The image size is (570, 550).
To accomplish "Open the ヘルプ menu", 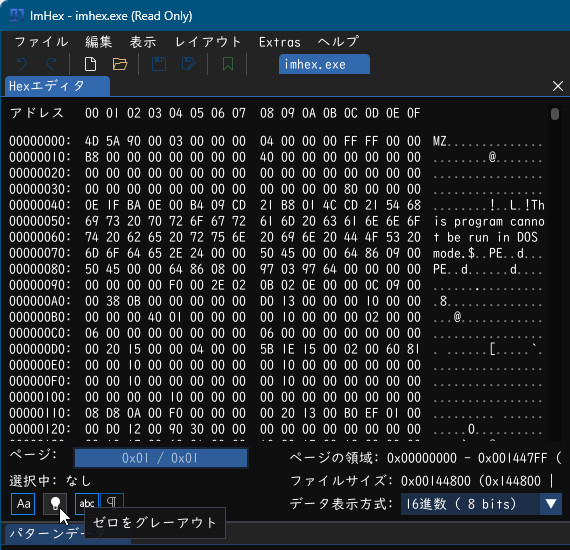I will [338, 42].
